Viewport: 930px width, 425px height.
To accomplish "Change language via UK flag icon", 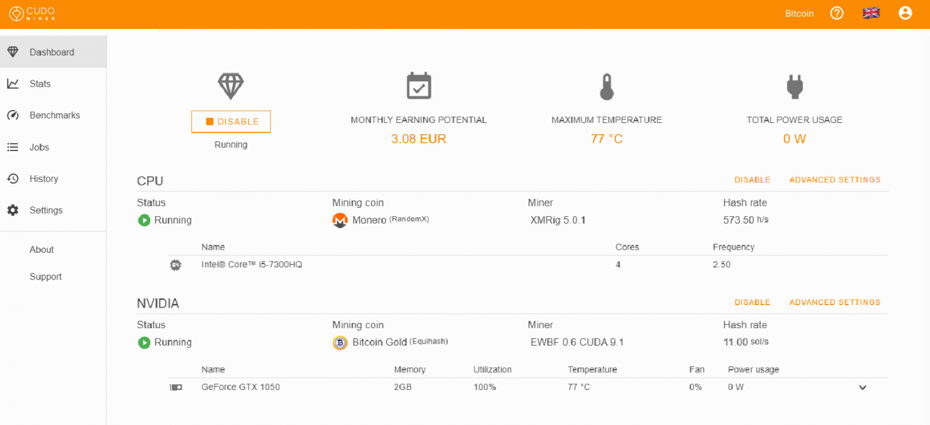I will pos(871,13).
